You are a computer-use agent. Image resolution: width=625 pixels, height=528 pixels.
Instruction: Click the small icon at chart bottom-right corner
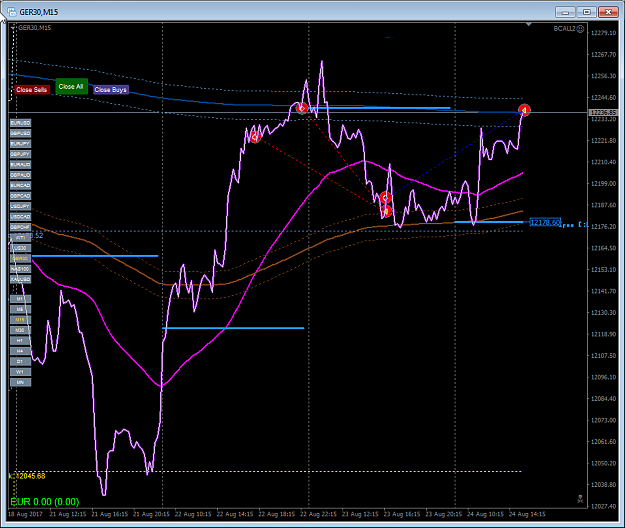(580, 499)
